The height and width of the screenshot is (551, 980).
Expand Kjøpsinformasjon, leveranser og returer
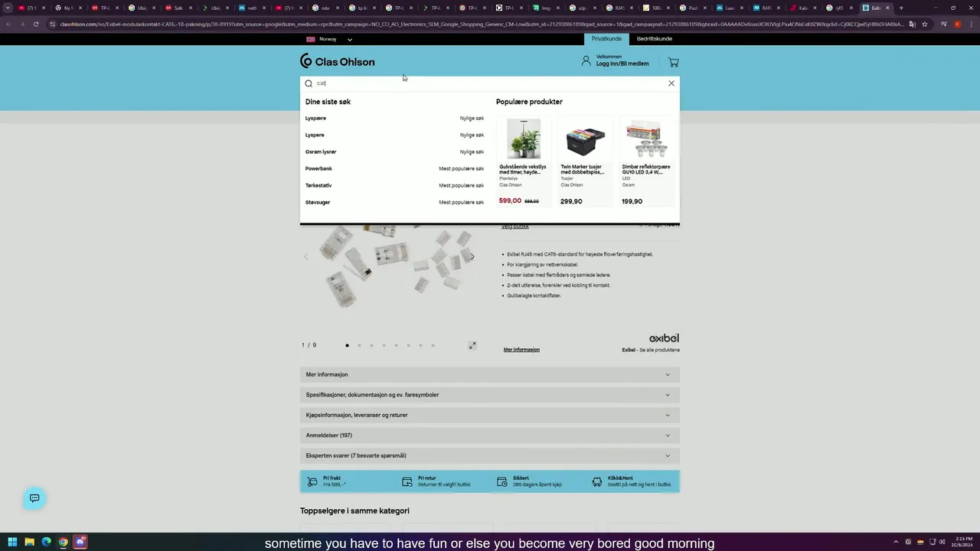point(490,415)
